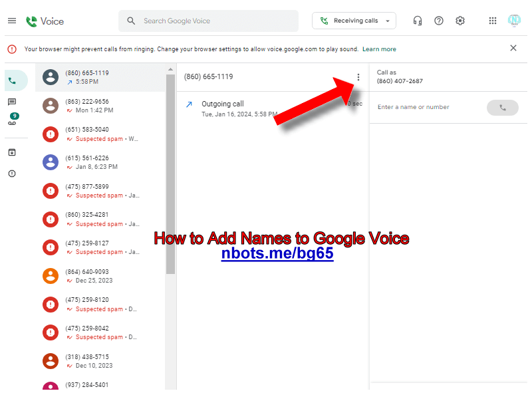Open call entry (475) 259-8127

coord(100,247)
